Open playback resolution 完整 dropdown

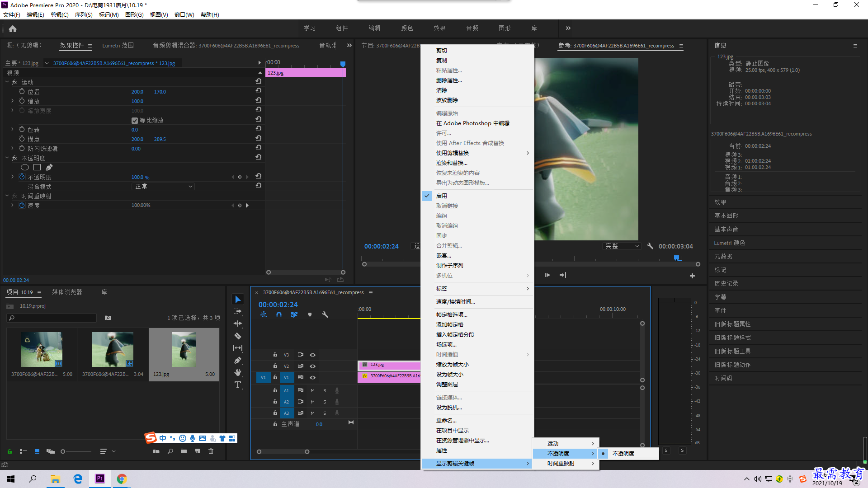coord(623,246)
